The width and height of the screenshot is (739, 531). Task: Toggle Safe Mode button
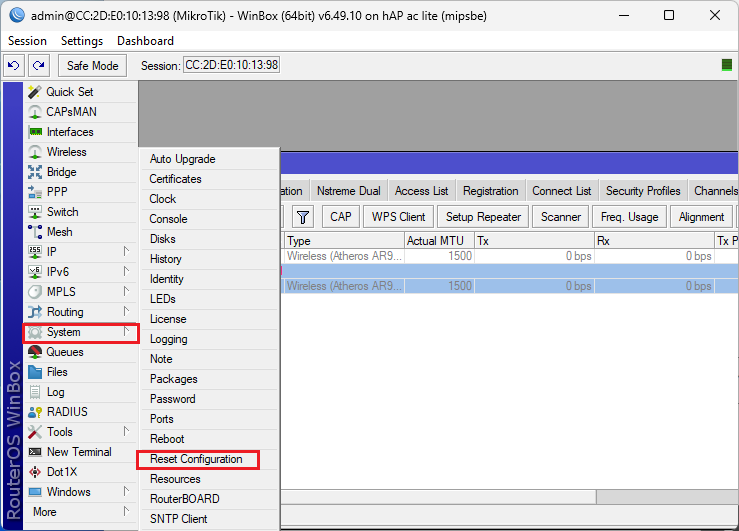[x=92, y=65]
